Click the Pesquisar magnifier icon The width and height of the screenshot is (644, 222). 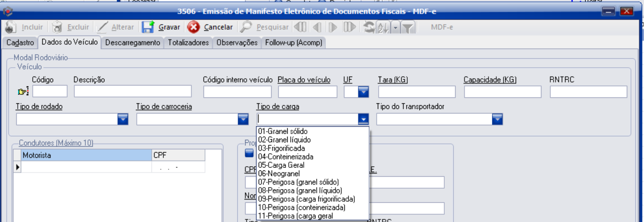(247, 27)
